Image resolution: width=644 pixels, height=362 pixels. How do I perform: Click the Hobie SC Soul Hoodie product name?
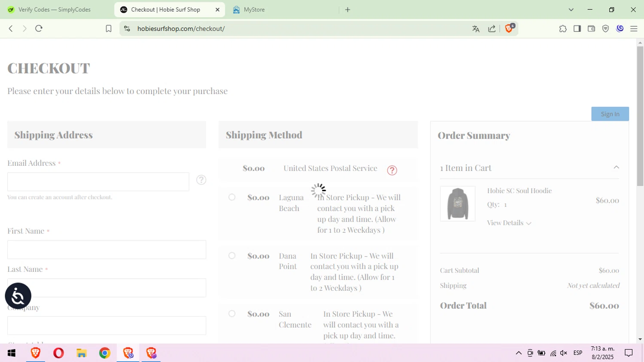click(x=519, y=191)
